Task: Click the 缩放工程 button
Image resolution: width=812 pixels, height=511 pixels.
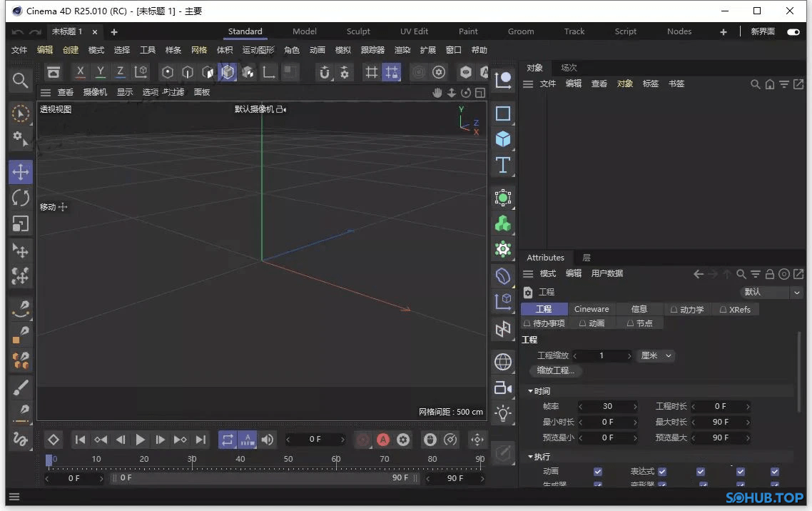Action: [x=555, y=370]
